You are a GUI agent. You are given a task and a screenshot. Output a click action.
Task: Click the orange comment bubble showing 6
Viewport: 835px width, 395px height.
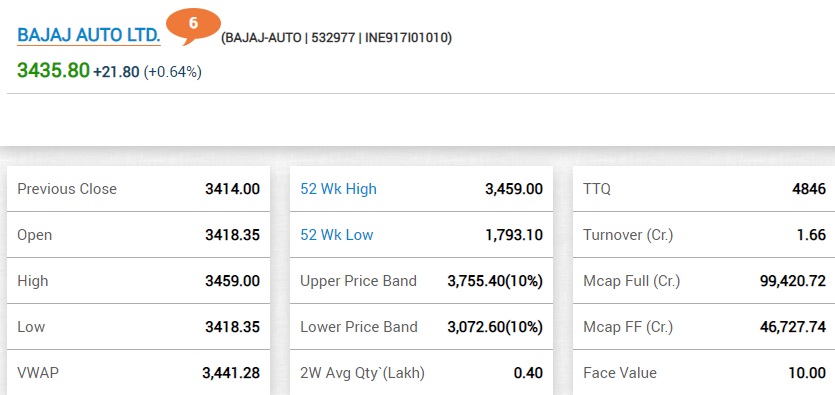[193, 26]
